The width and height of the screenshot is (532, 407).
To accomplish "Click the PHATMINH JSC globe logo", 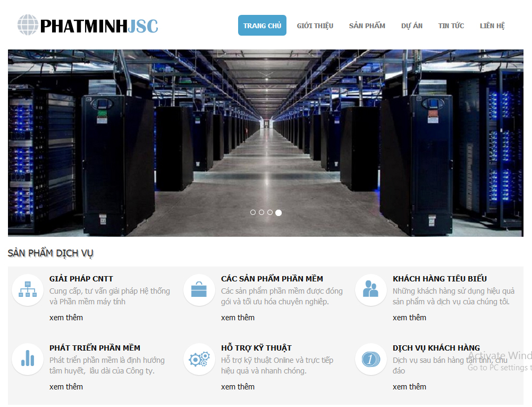I will coord(28,25).
